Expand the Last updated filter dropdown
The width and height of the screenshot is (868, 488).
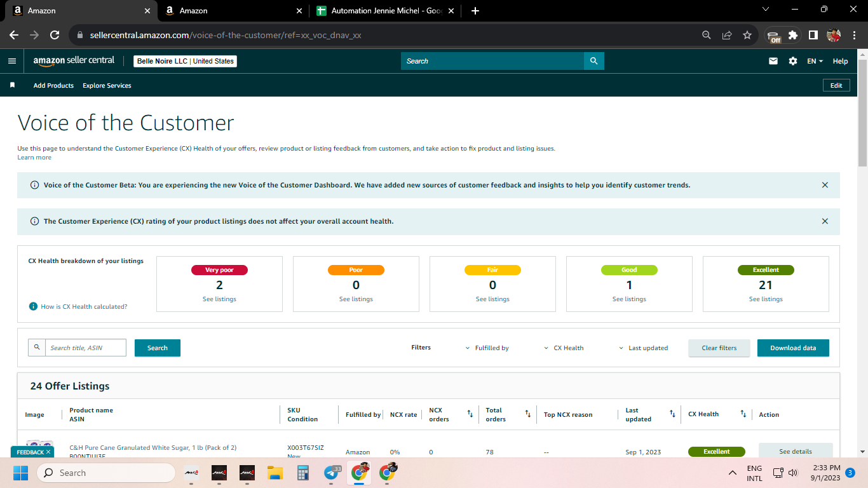[x=643, y=348]
